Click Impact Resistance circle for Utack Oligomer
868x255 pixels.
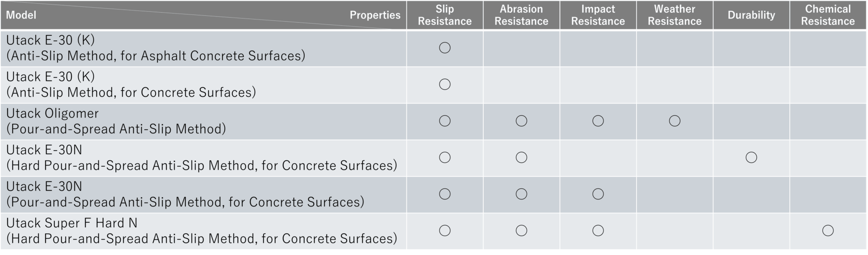point(598,121)
